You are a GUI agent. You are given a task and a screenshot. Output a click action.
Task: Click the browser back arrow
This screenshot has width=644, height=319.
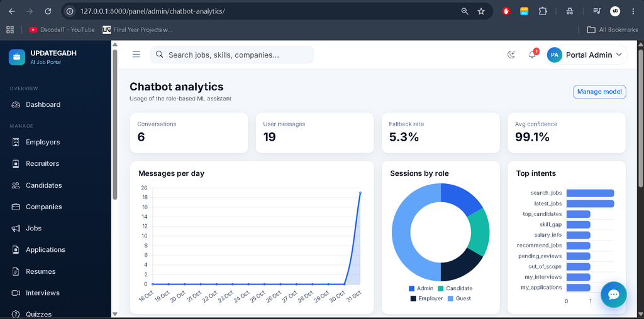12,11
